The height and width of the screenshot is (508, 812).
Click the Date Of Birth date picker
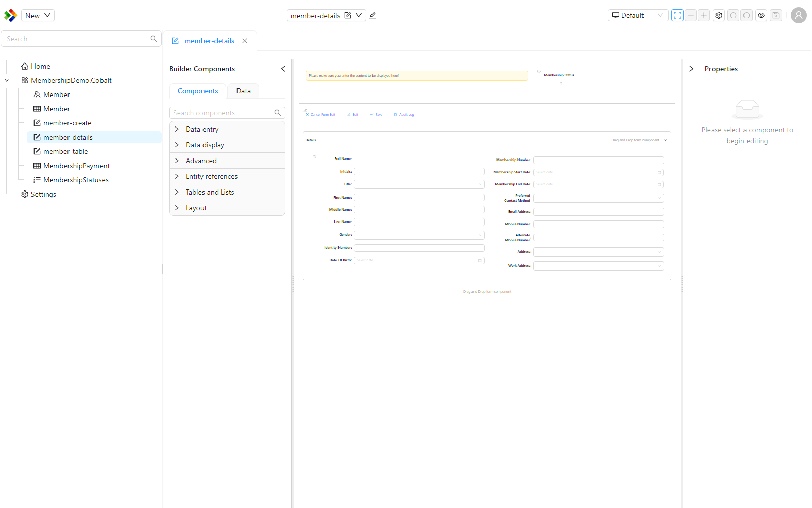419,260
